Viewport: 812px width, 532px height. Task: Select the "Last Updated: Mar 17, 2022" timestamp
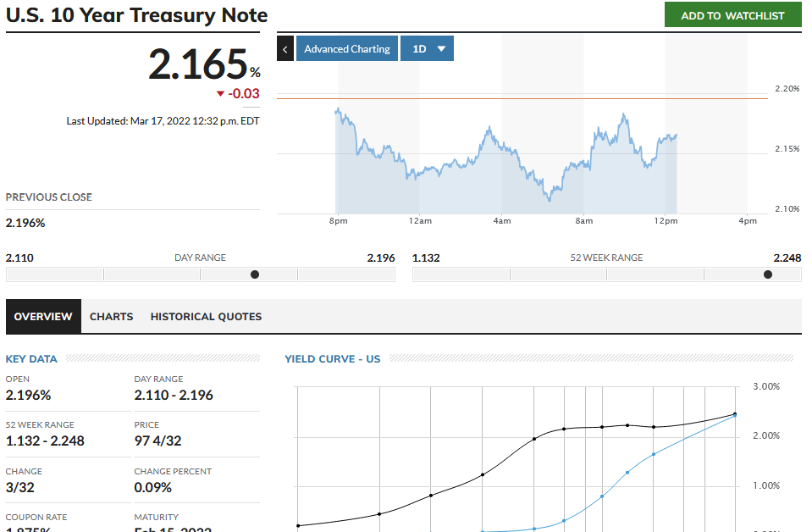(163, 121)
